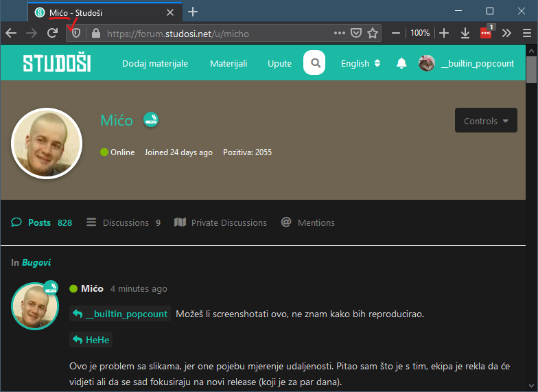Open forum search button
This screenshot has width=538, height=392.
pos(314,62)
